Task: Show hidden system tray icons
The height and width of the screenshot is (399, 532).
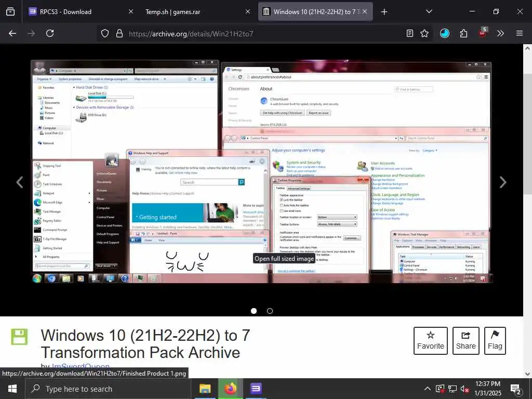Action: (x=428, y=389)
